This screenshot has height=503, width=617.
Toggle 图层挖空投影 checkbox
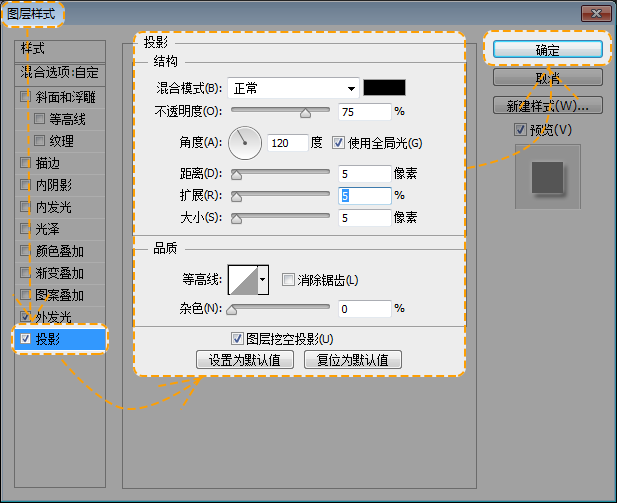point(237,339)
